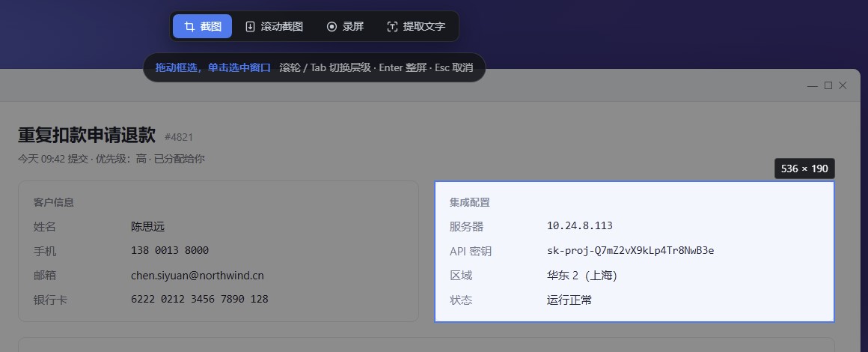Select the 截图 capture mode button
Viewport: 868px width, 352px height.
[x=202, y=26]
